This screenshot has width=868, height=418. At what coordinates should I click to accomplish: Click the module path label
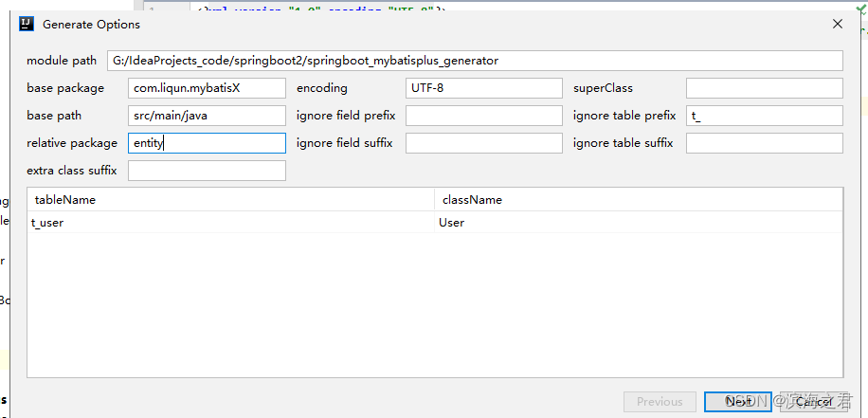(62, 61)
